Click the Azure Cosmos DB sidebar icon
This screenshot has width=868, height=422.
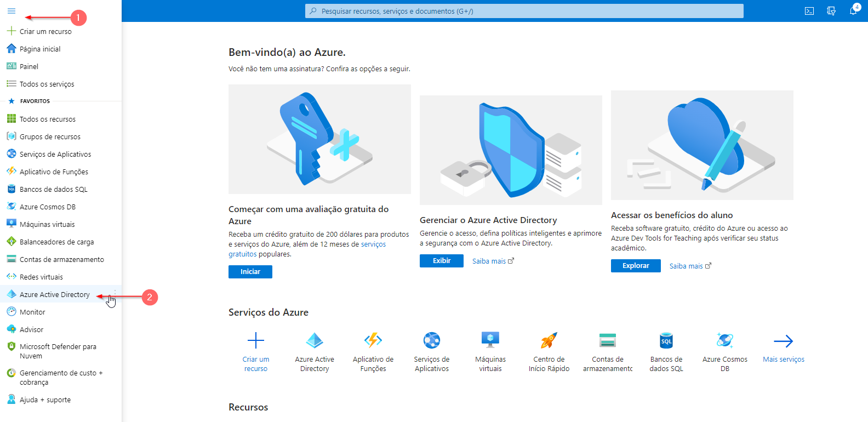tap(11, 207)
